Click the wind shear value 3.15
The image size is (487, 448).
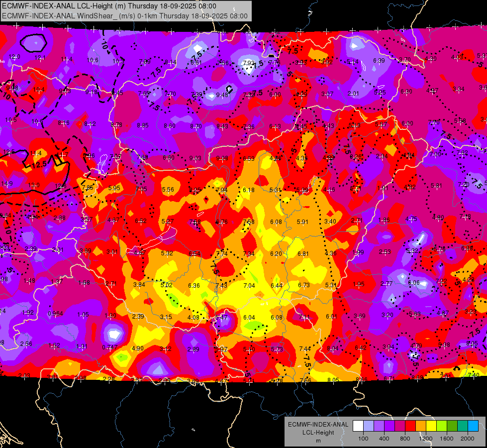tap(166, 317)
